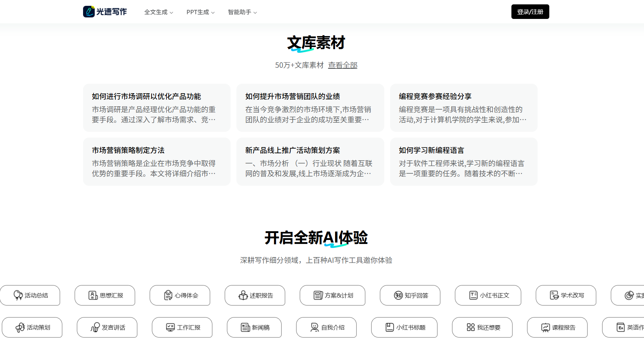This screenshot has height=339, width=644.
Task: Click text 对于软件工程师来说,学习新的编程语言
Action: (x=462, y=163)
